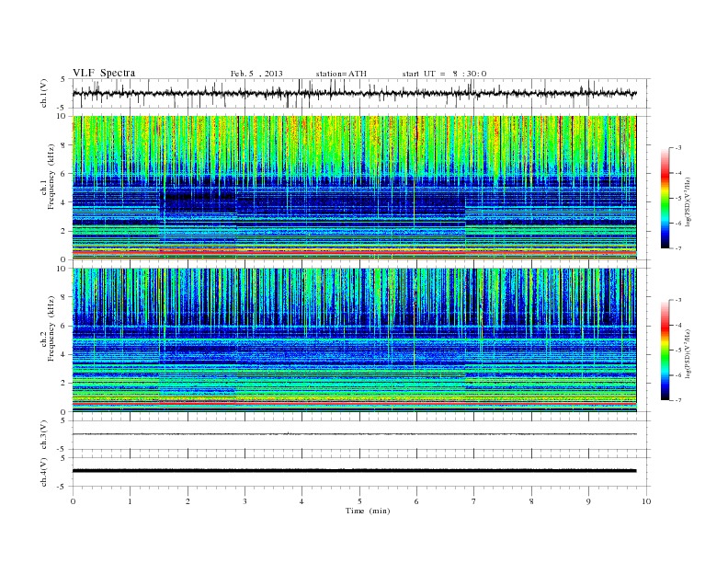Click the log(PSD) label beside ch.2 colorbar

(688, 353)
